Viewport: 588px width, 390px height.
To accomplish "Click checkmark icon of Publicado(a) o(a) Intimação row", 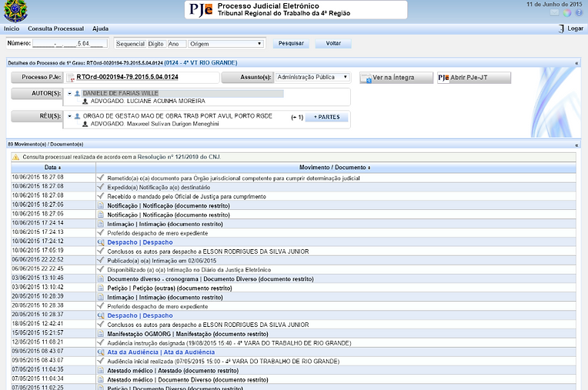I will coord(101,260).
